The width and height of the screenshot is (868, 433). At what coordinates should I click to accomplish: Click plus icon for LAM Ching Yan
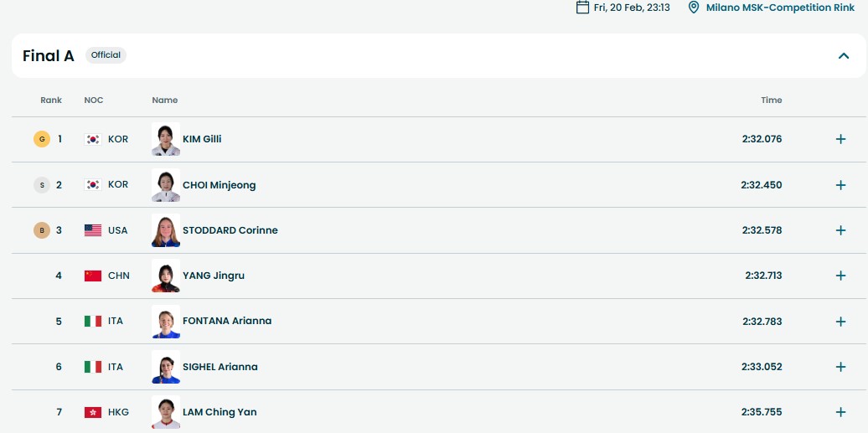pos(840,412)
